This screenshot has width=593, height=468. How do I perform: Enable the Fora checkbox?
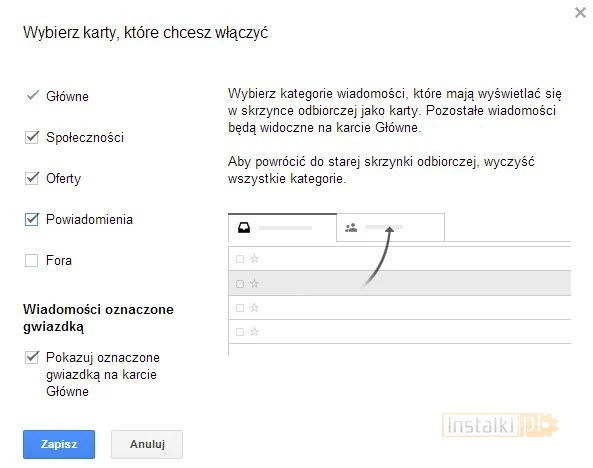(32, 260)
